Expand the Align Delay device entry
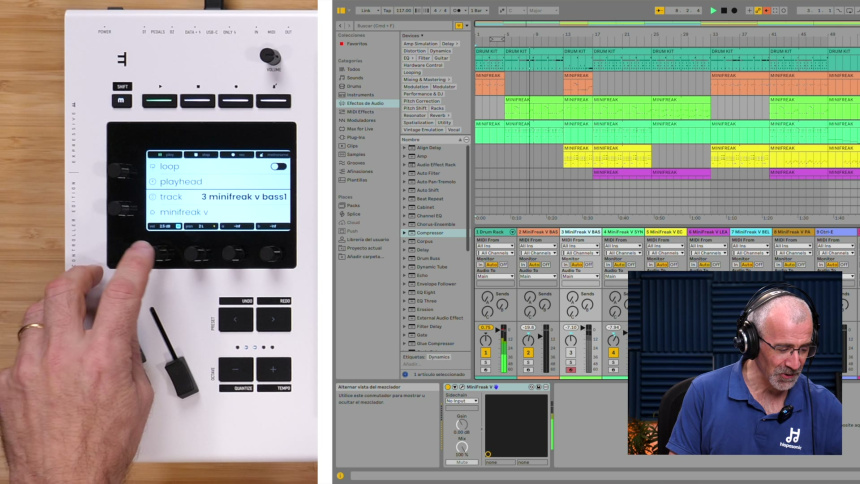 (x=405, y=148)
